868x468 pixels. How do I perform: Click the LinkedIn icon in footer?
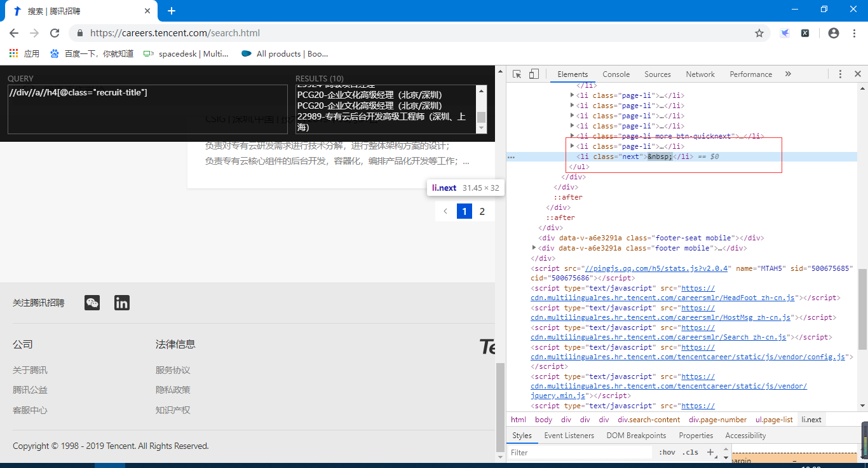pyautogui.click(x=122, y=303)
